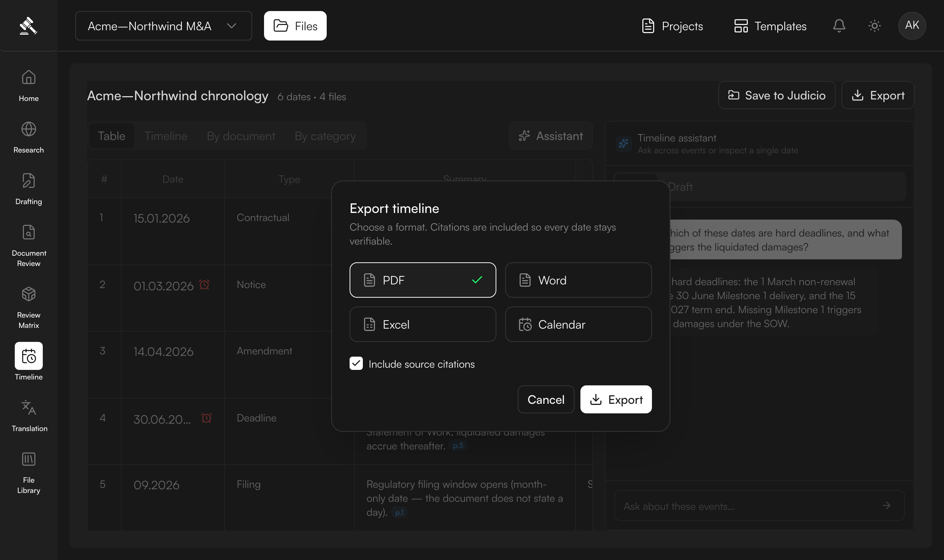Open Templates in top navigation
This screenshot has height=560, width=944.
pos(770,26)
